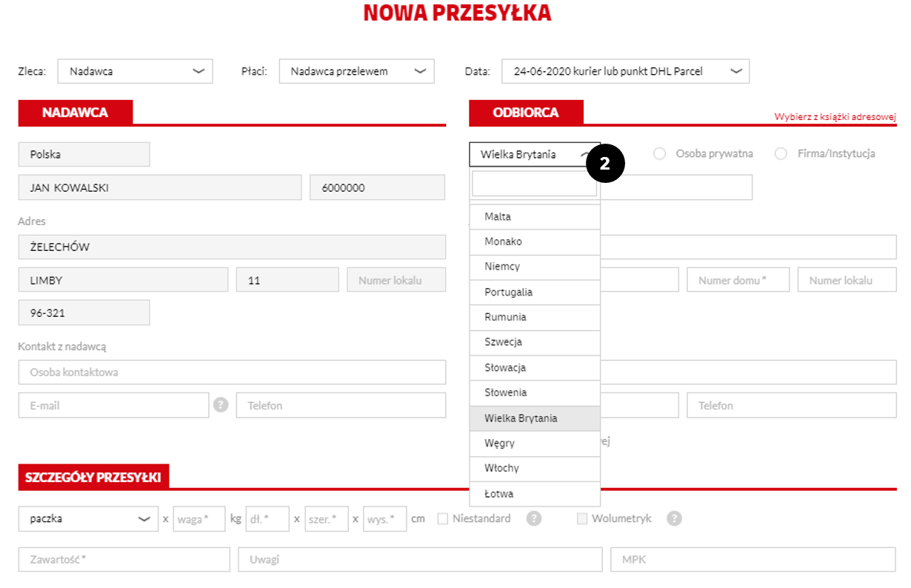Click the 6000000 number field

click(377, 187)
